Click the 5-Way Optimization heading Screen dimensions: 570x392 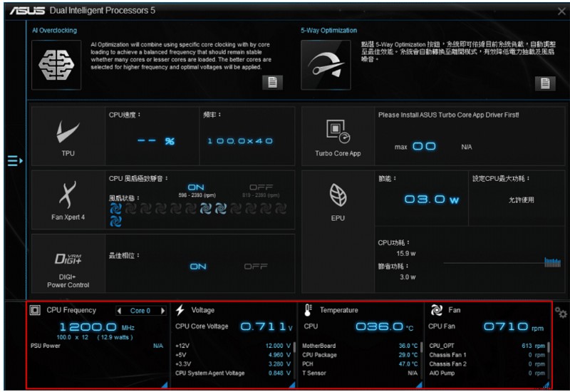[x=328, y=31]
